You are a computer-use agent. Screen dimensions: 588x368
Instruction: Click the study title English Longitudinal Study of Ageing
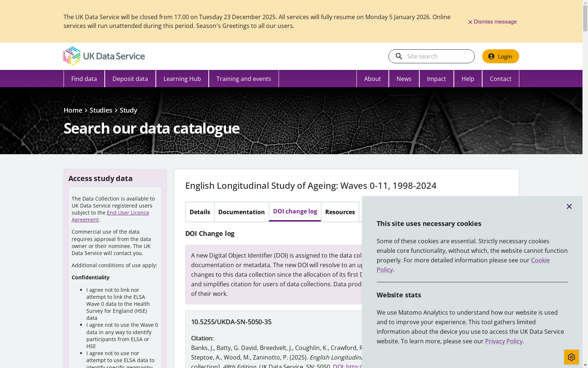click(311, 185)
